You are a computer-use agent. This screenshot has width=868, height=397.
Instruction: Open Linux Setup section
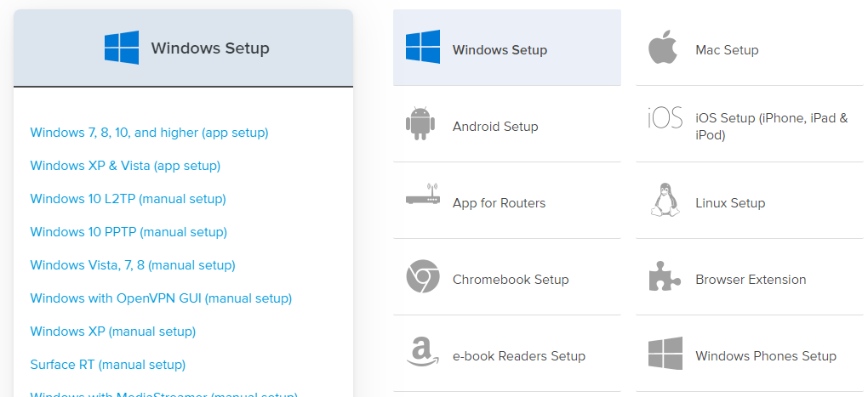click(729, 203)
